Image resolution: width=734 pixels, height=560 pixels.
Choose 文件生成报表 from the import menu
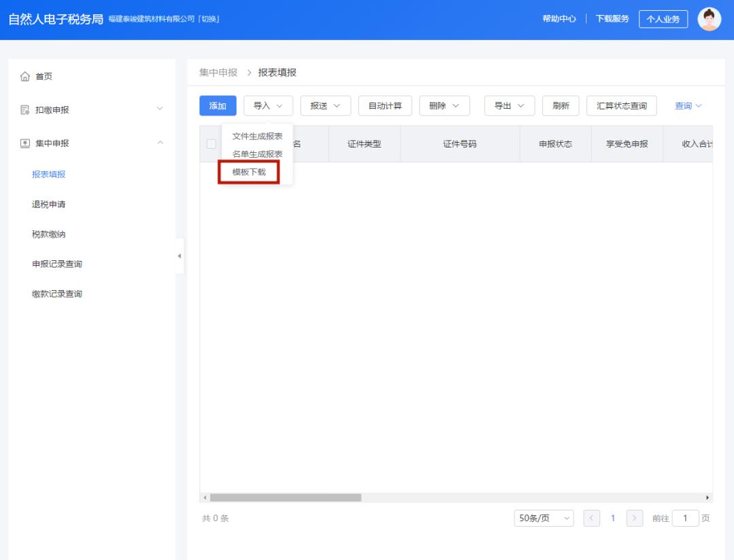tap(258, 136)
